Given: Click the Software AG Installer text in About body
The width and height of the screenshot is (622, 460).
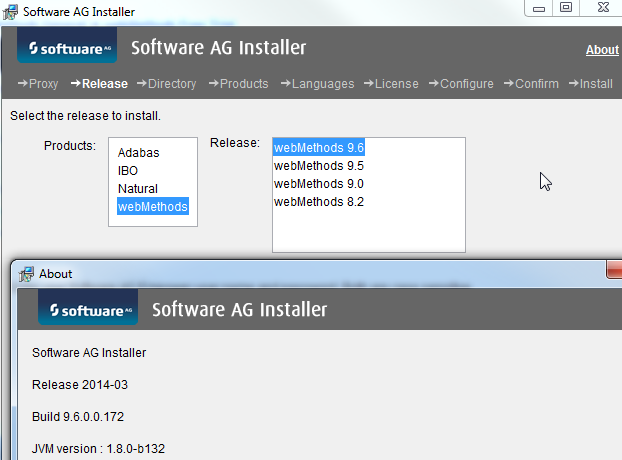Looking at the screenshot, I should pyautogui.click(x=89, y=353).
